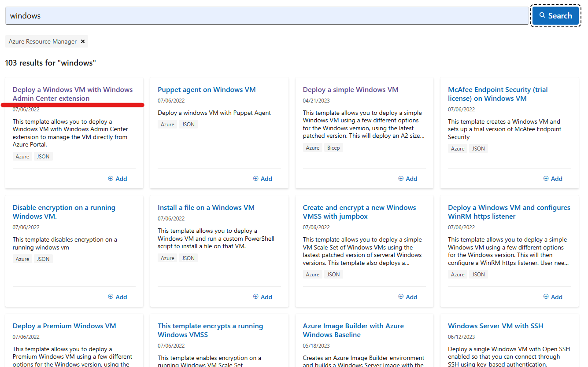Click Azure tag on Disable encryption card
This screenshot has width=588, height=367.
click(22, 259)
